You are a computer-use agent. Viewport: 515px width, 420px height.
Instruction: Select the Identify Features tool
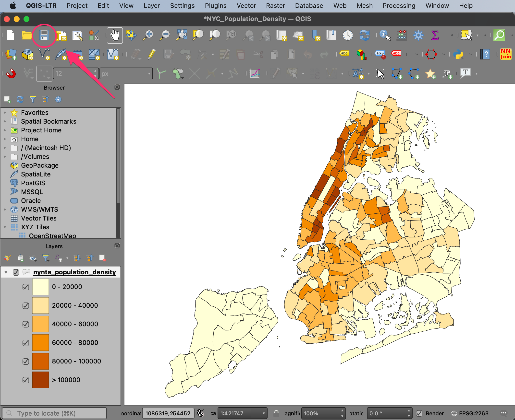[385, 35]
